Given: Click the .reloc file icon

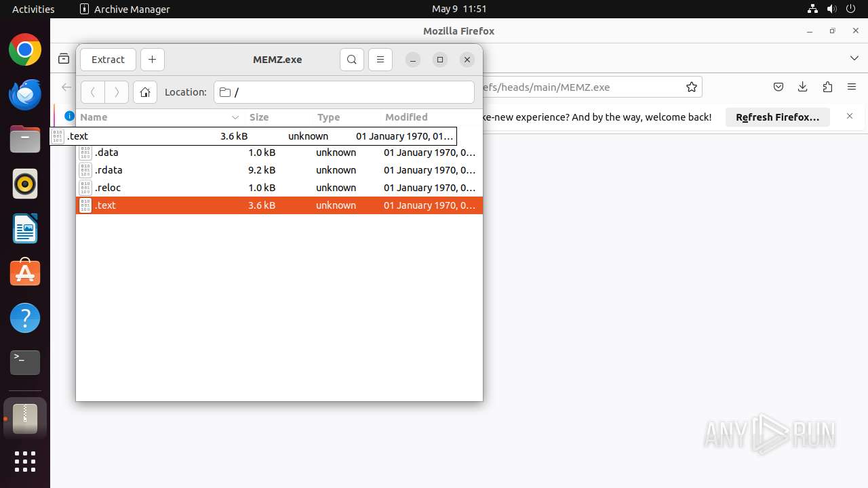Looking at the screenshot, I should 85,188.
